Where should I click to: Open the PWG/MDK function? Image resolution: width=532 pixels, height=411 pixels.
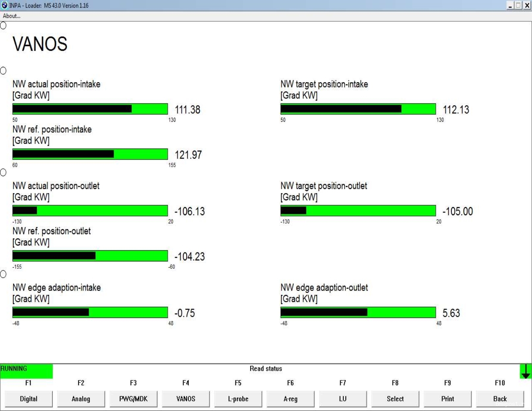(133, 399)
